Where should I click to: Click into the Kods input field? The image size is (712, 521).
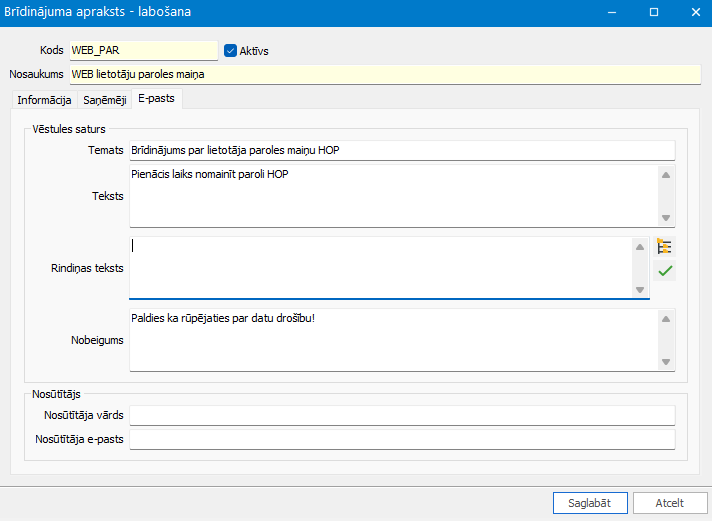(142, 51)
